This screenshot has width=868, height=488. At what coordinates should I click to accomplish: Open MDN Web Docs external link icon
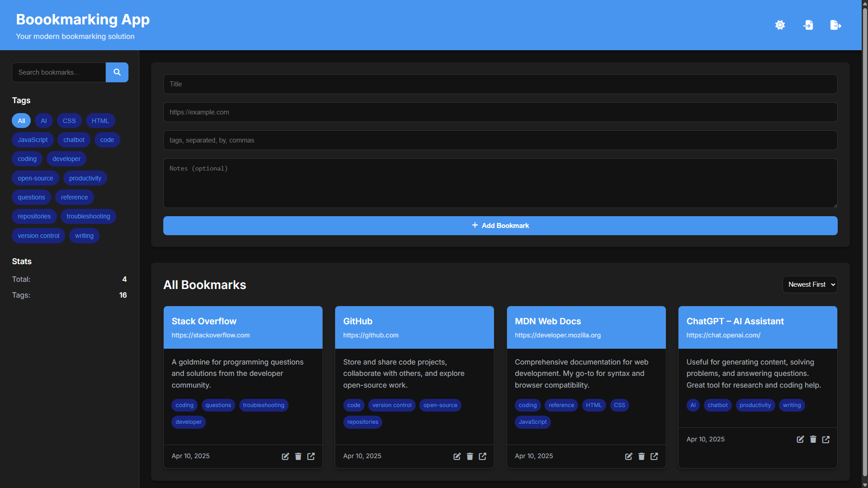(654, 456)
